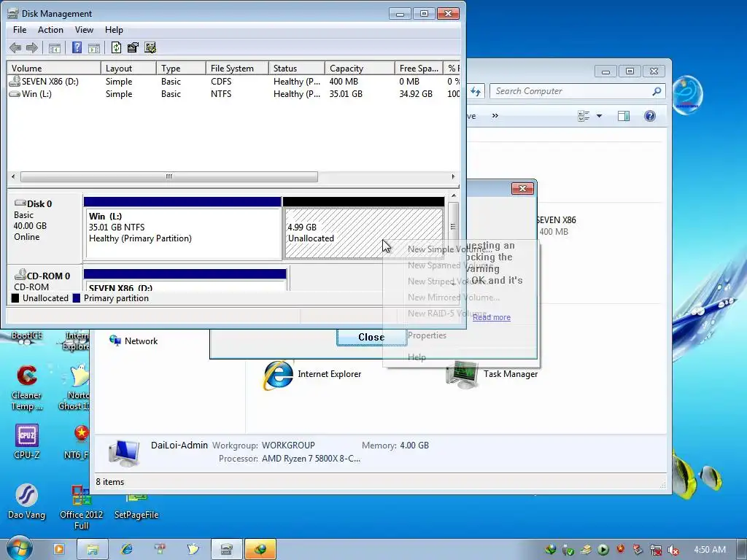Choose Help at bottom of context menu
747x560 pixels.
tap(417, 357)
